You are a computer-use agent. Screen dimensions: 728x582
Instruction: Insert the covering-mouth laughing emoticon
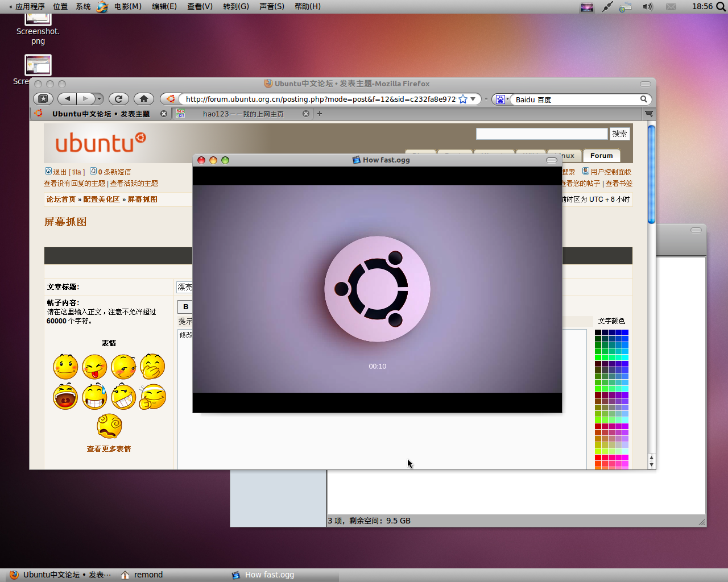tap(152, 367)
